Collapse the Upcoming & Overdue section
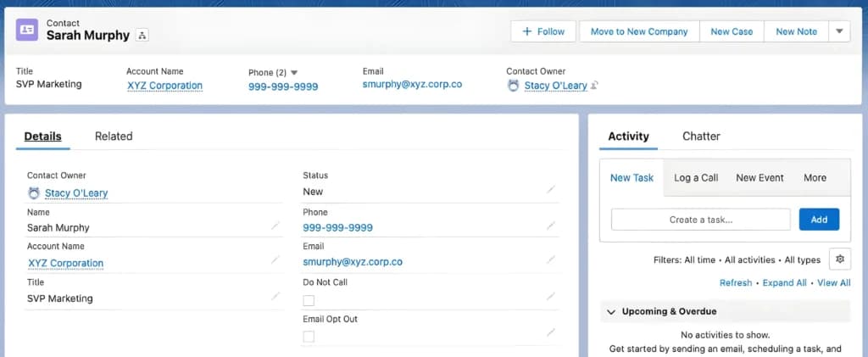 611,311
